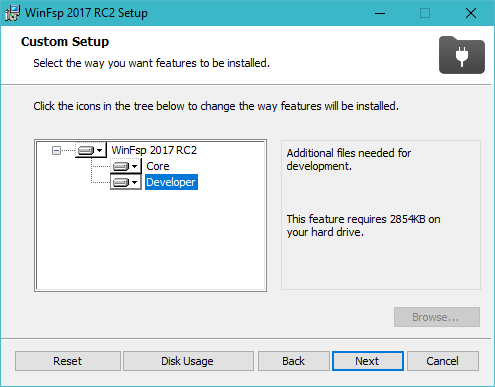The height and width of the screenshot is (387, 495).
Task: Open the WinFsp 2017 RC2 install-state dropdown arrow
Action: (x=100, y=151)
